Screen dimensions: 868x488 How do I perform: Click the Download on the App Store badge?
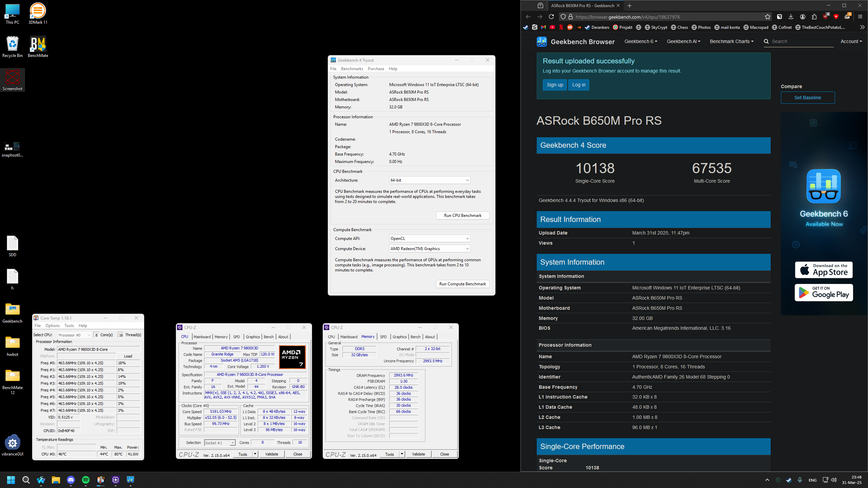pyautogui.click(x=824, y=270)
